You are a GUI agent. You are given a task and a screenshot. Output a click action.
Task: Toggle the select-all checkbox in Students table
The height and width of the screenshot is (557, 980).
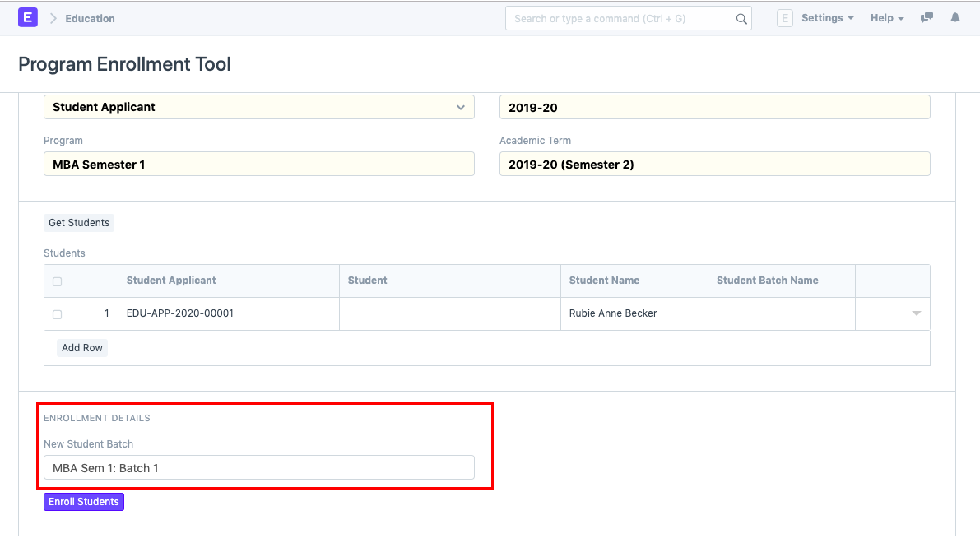(x=56, y=281)
